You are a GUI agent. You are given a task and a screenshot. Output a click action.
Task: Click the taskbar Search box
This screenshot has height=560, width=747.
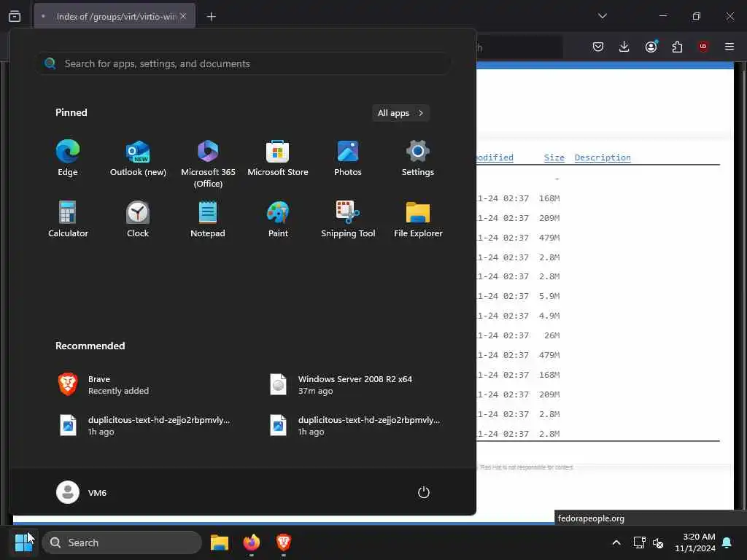point(122,542)
